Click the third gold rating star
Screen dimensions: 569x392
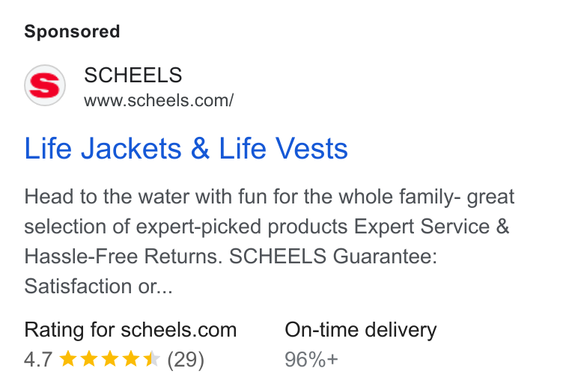[x=110, y=359]
